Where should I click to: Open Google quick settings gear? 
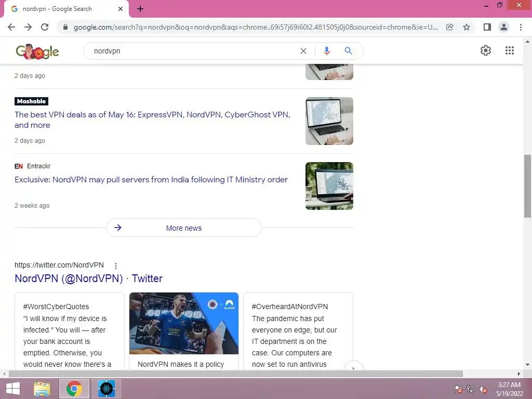(x=486, y=50)
